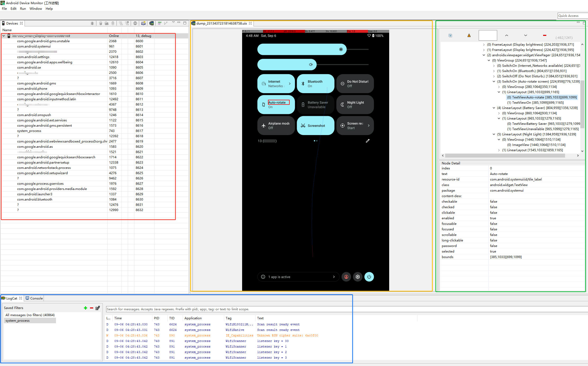Add a new LogCat filter
588x366 pixels.
[x=85, y=308]
